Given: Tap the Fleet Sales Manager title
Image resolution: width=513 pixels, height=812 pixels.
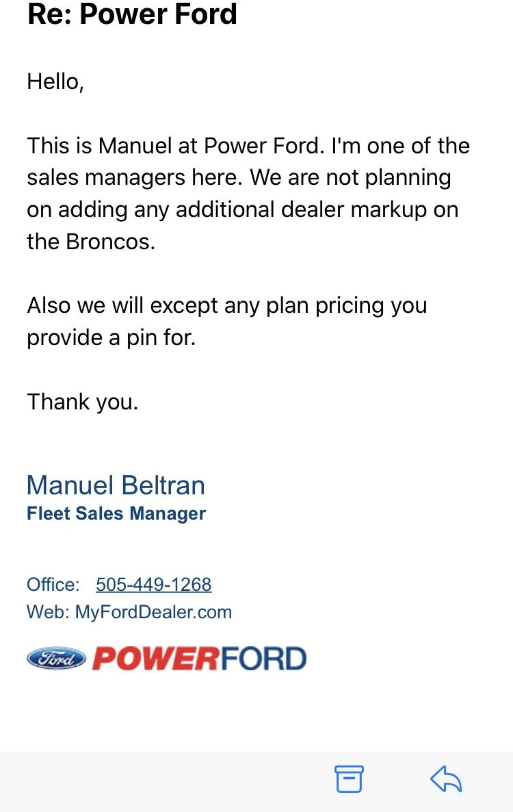Looking at the screenshot, I should [x=116, y=513].
